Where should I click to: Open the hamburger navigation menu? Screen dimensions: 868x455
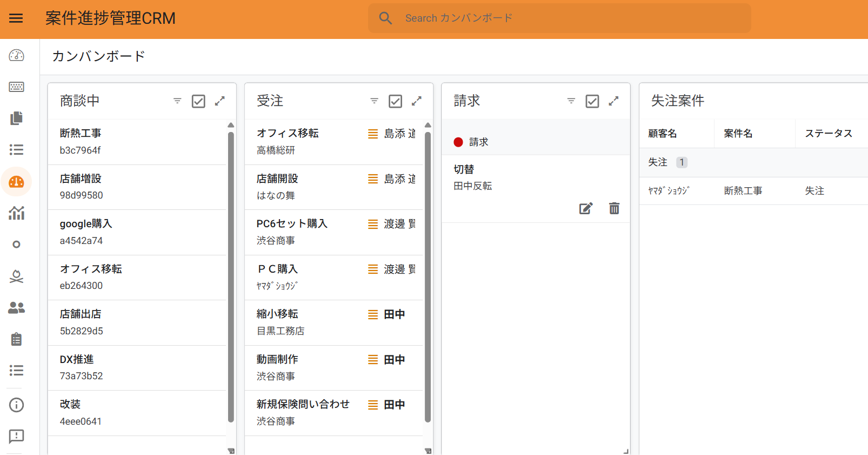[x=16, y=18]
